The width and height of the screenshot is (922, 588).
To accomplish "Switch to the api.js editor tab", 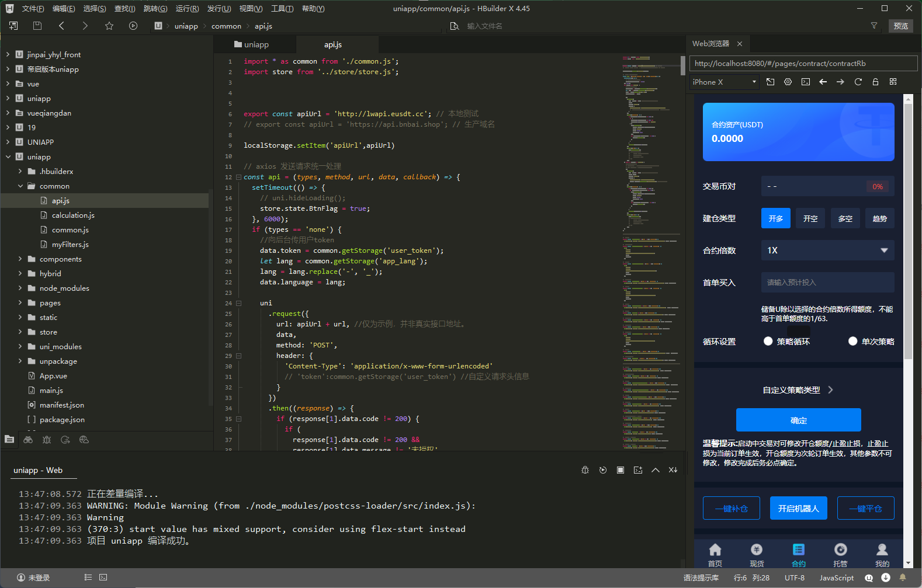I will 333,44.
